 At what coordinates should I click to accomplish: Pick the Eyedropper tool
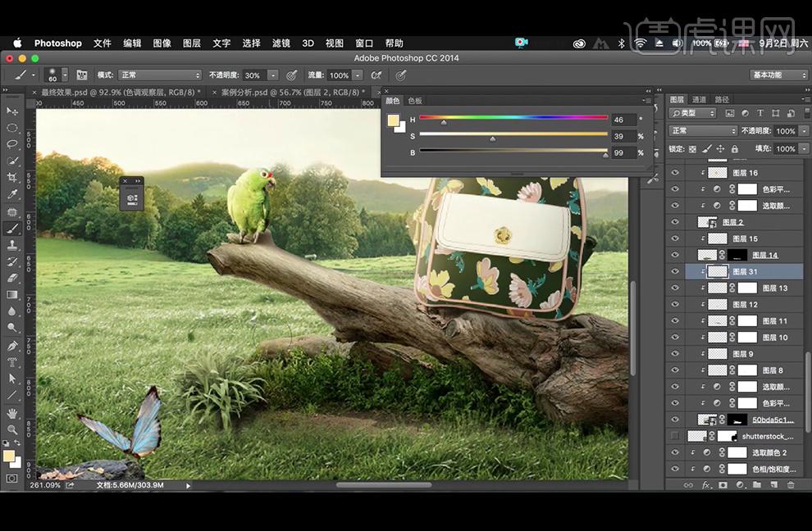click(12, 194)
